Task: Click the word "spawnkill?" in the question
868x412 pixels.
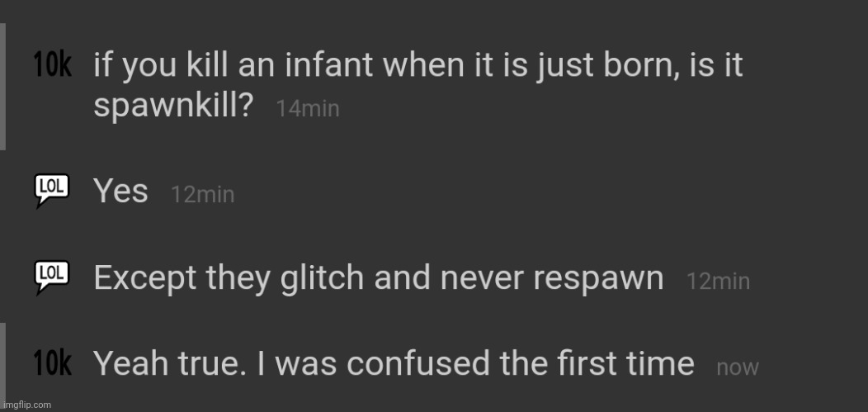Action: point(172,106)
